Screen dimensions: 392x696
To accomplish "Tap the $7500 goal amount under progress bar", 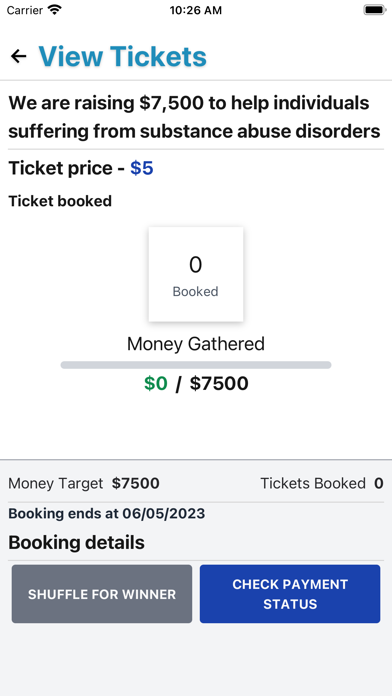I will (219, 384).
